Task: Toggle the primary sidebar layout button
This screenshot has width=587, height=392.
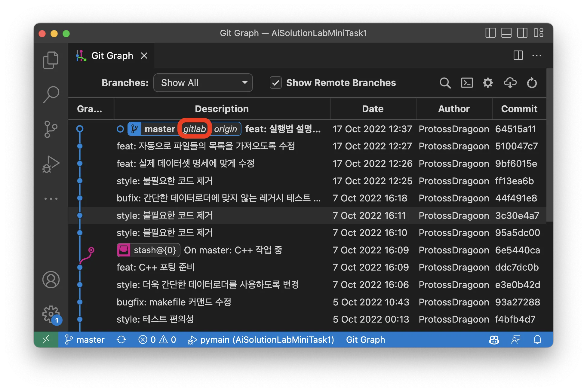Action: (490, 33)
